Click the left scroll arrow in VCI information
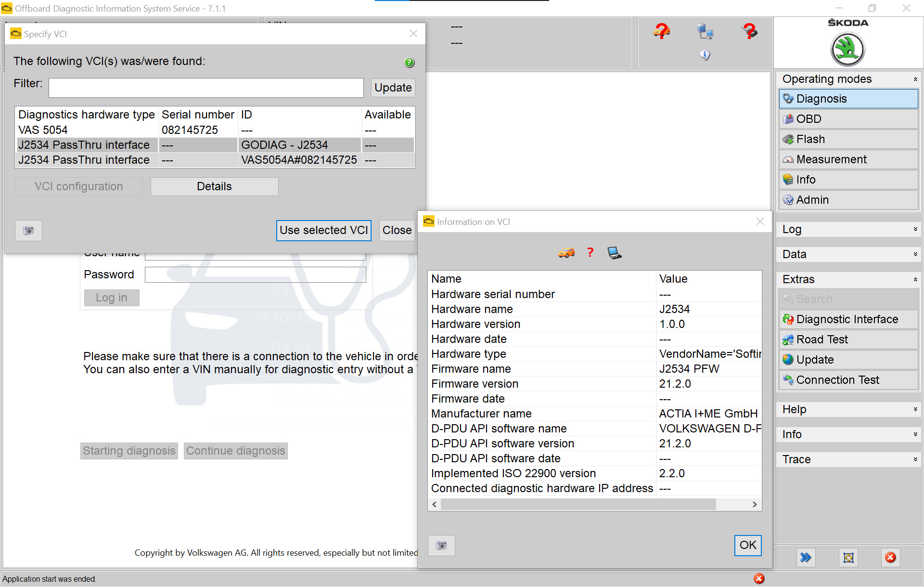 tap(435, 504)
